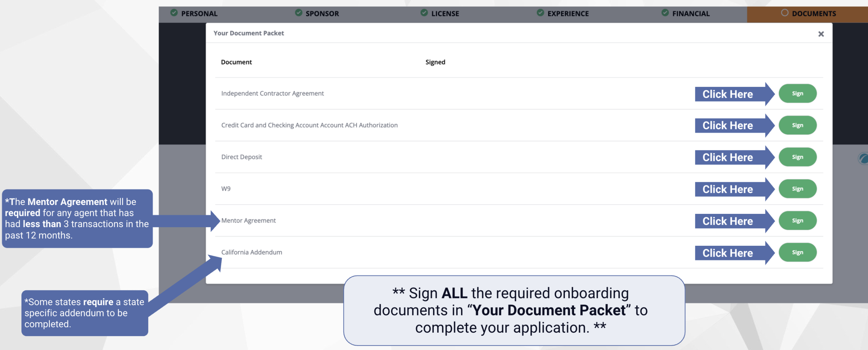Close the Your Document Packet dialog
Image resolution: width=868 pixels, height=350 pixels.
click(821, 34)
